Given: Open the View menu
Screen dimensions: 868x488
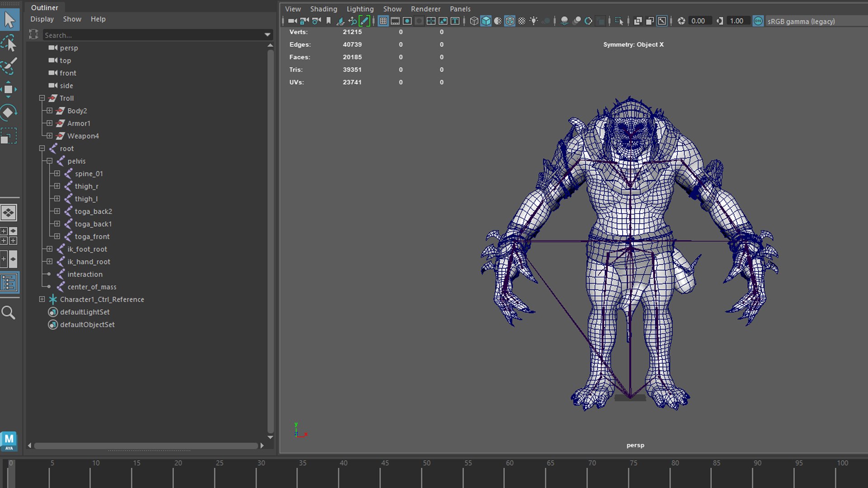Looking at the screenshot, I should [292, 8].
